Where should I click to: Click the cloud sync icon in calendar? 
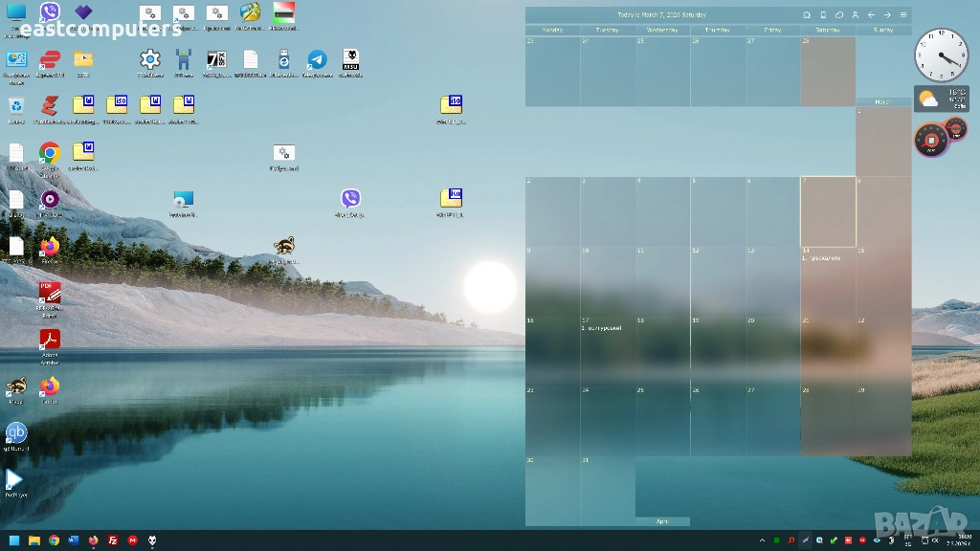pyautogui.click(x=839, y=15)
